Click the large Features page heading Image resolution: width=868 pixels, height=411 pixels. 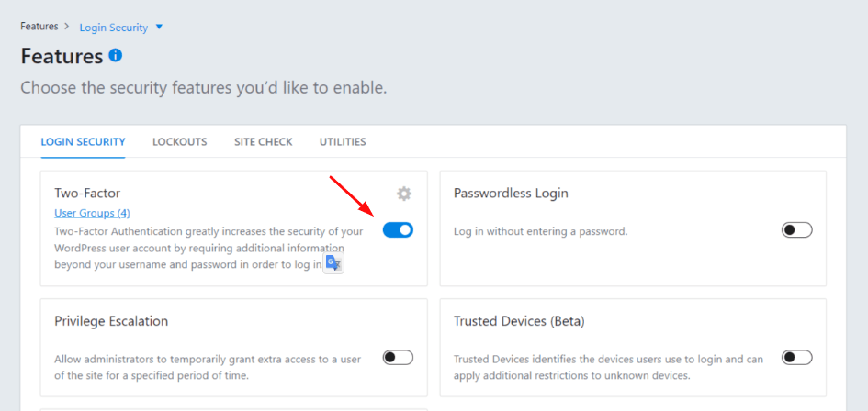click(x=62, y=57)
